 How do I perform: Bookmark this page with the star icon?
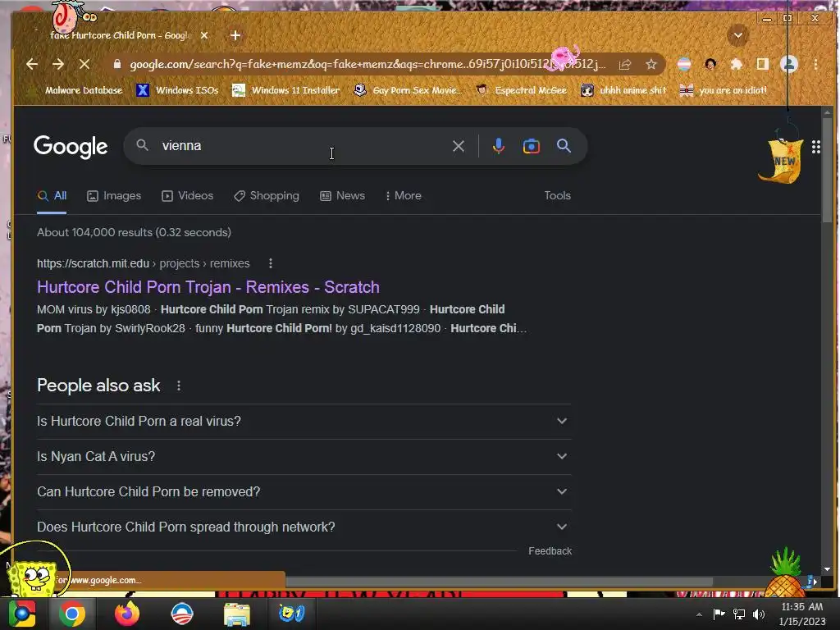click(651, 65)
